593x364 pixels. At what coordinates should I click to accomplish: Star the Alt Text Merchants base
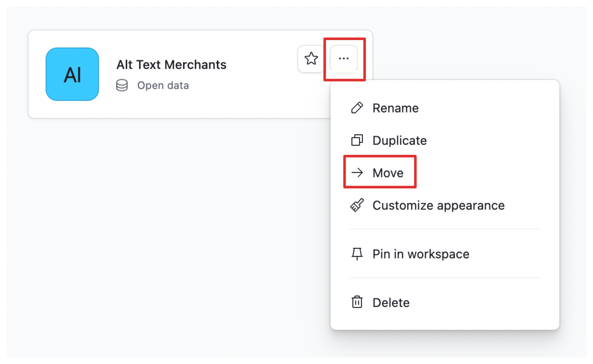tap(311, 58)
